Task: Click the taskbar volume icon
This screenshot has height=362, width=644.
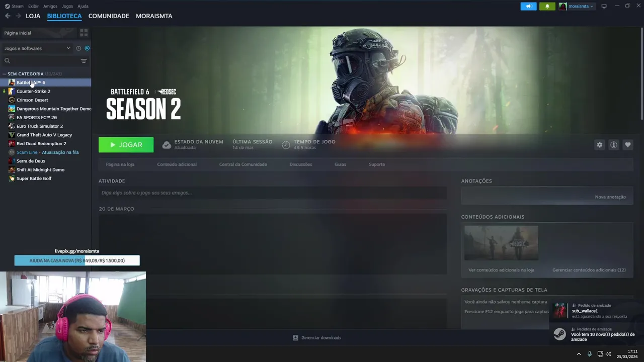Action: [608, 354]
